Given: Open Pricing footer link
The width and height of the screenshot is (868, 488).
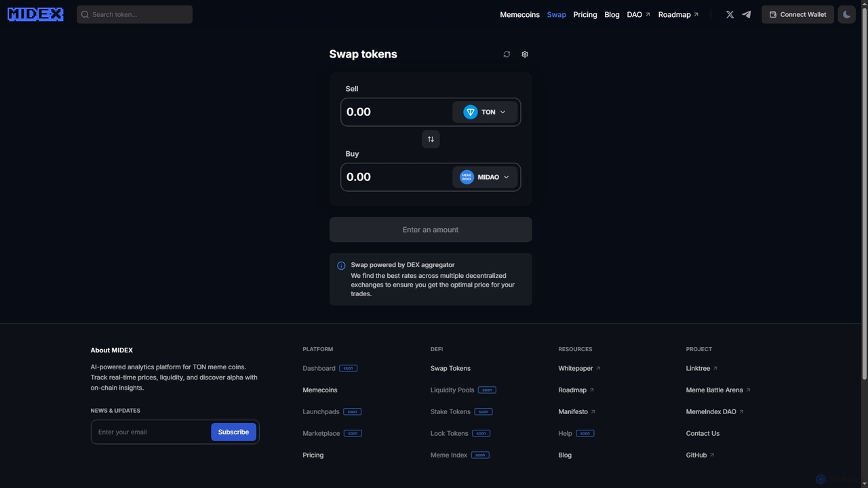Looking at the screenshot, I should (x=313, y=455).
